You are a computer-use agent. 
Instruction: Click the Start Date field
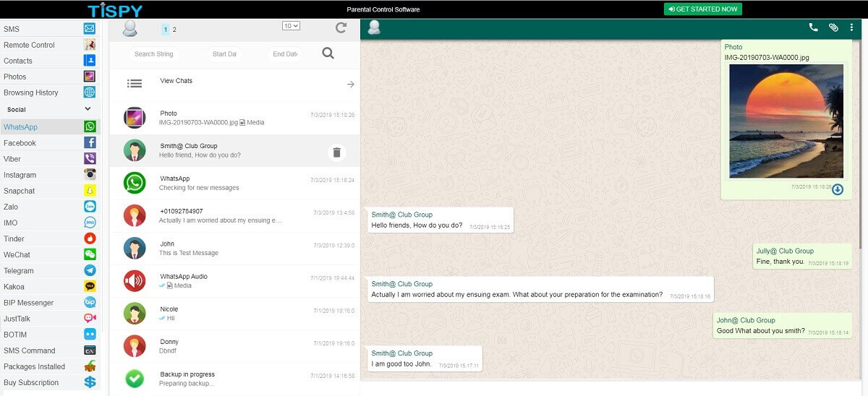[224, 53]
